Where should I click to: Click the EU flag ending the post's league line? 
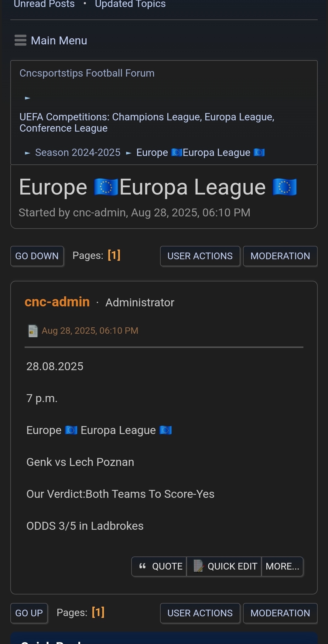[x=166, y=430]
